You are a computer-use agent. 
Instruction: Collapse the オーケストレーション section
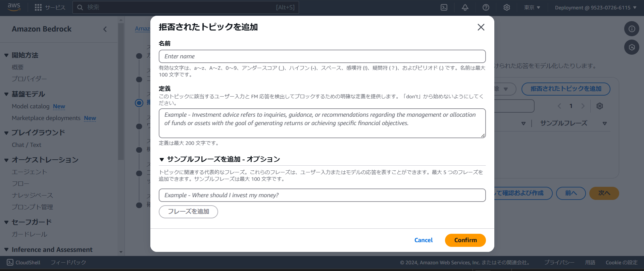[6, 160]
